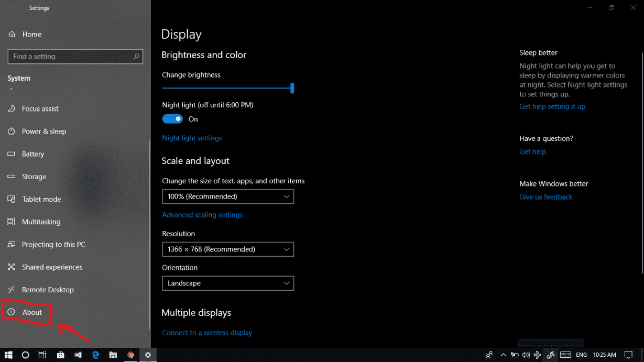
Task: Click the 10:25 AM taskbar clock
Action: point(604,355)
